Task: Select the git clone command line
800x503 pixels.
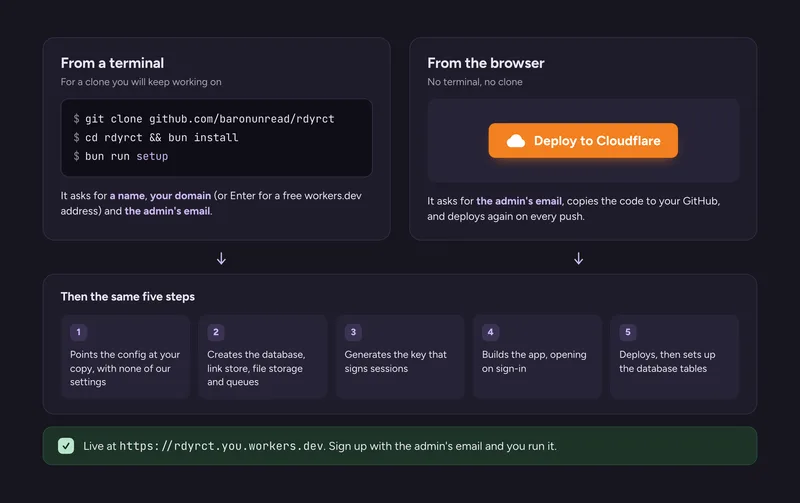Action: pyautogui.click(x=204, y=119)
